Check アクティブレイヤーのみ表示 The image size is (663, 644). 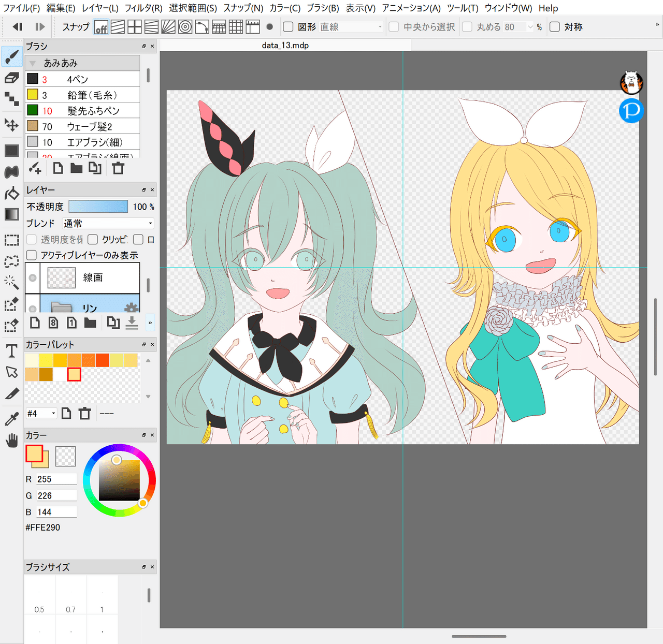[32, 255]
